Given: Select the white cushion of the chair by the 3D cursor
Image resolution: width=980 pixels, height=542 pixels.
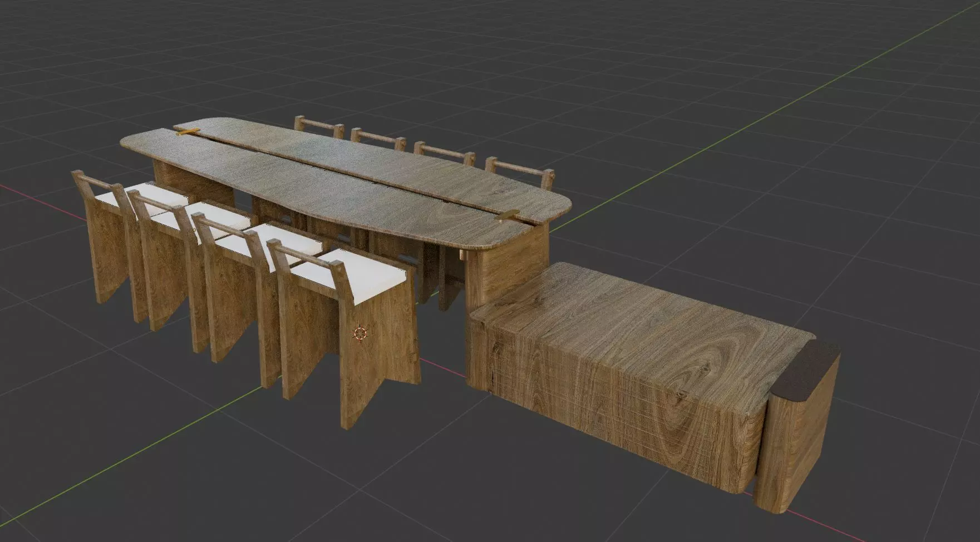Looking at the screenshot, I should [353, 277].
